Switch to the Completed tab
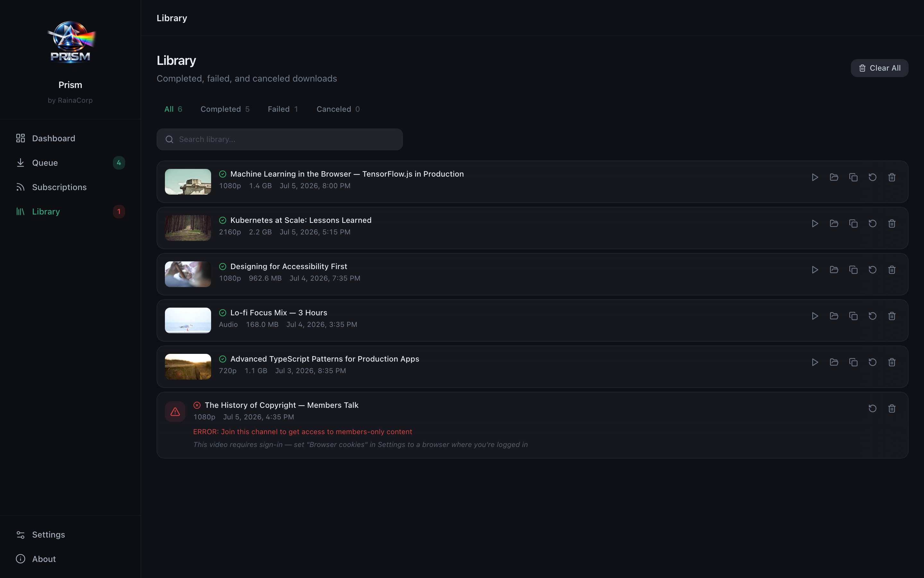This screenshot has height=578, width=924. point(225,109)
